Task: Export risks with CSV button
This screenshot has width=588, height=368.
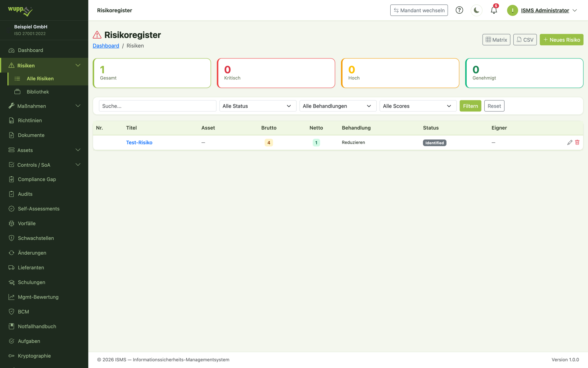Action: point(525,40)
